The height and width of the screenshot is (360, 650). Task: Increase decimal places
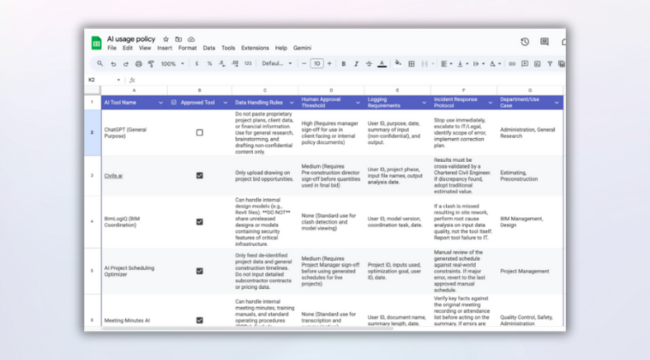coord(235,64)
